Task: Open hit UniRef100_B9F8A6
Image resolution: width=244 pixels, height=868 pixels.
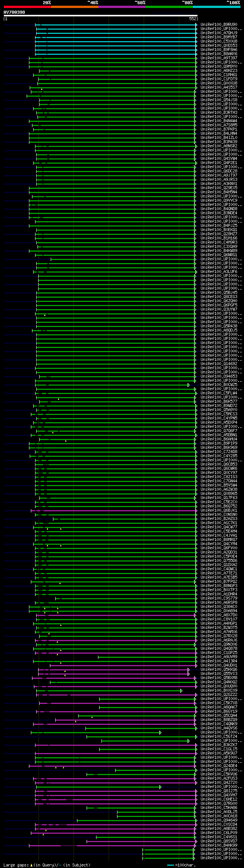Action: click(x=219, y=50)
